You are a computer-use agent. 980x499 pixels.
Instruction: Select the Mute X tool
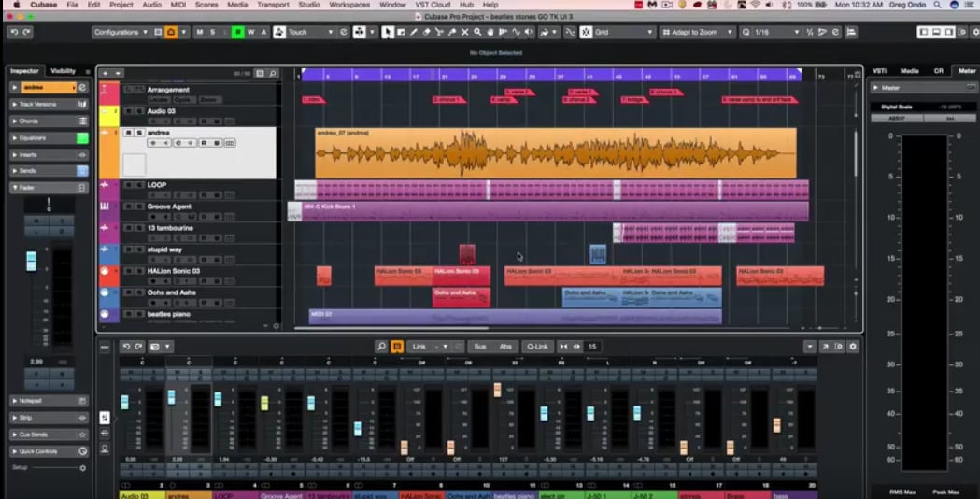[x=464, y=32]
